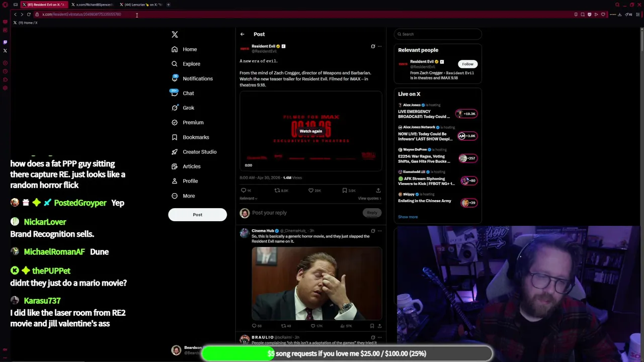
Task: Go back with the Post arrow
Action: coord(242,34)
